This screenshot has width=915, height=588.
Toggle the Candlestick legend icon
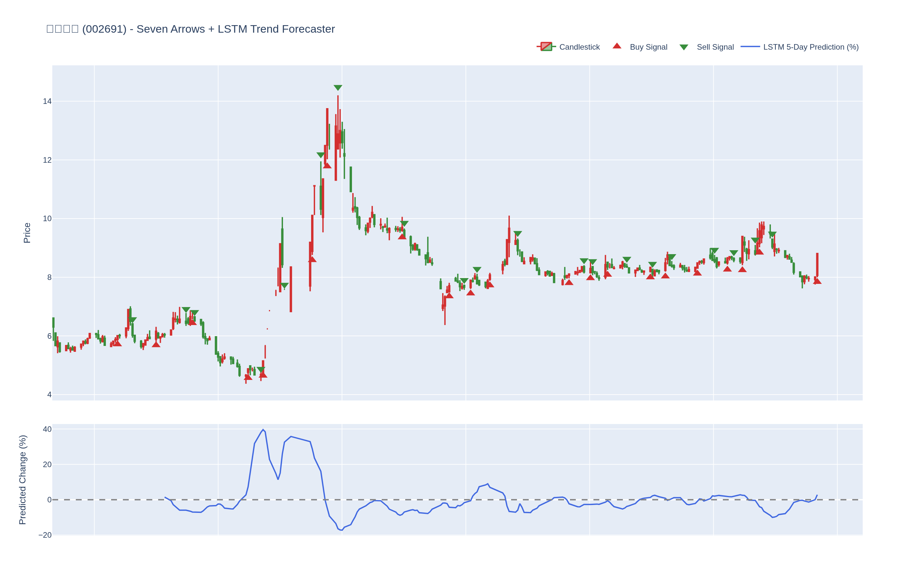point(546,47)
